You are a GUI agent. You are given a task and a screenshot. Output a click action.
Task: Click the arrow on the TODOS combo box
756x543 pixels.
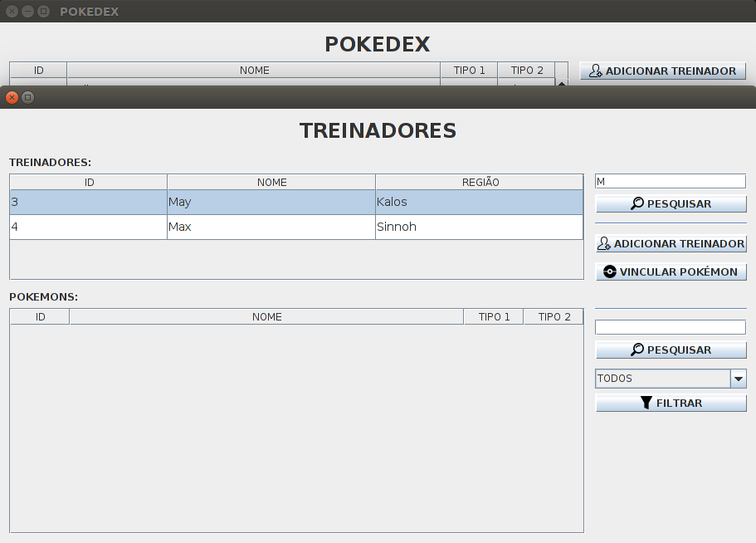point(738,378)
